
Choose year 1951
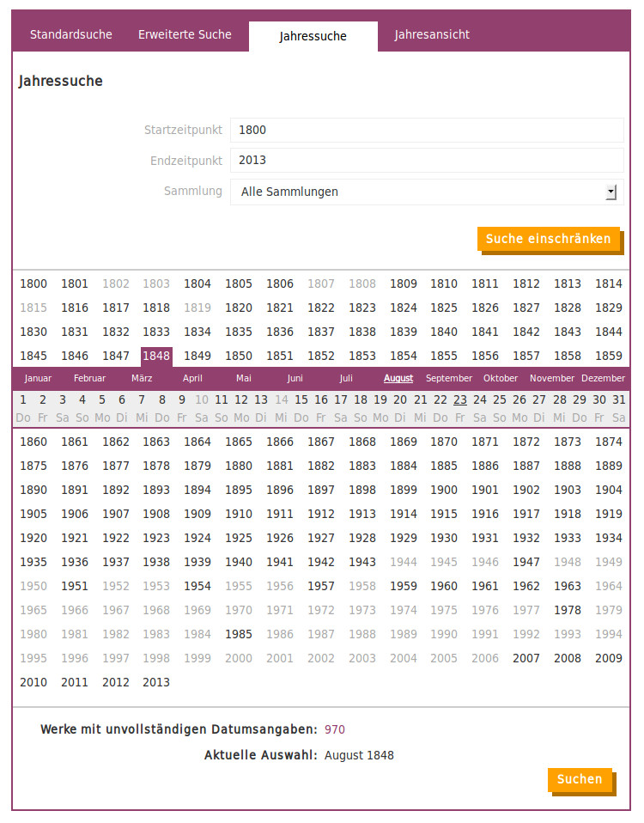click(x=75, y=586)
